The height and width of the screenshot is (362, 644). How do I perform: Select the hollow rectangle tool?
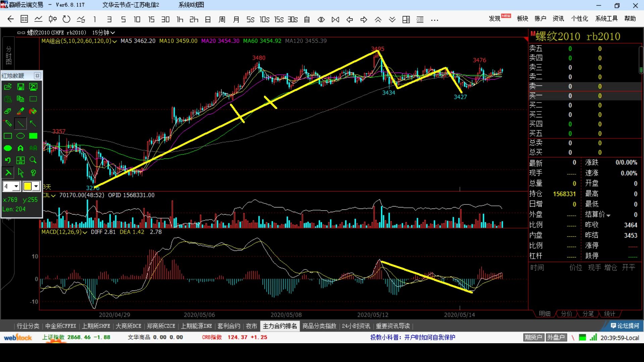tap(8, 136)
